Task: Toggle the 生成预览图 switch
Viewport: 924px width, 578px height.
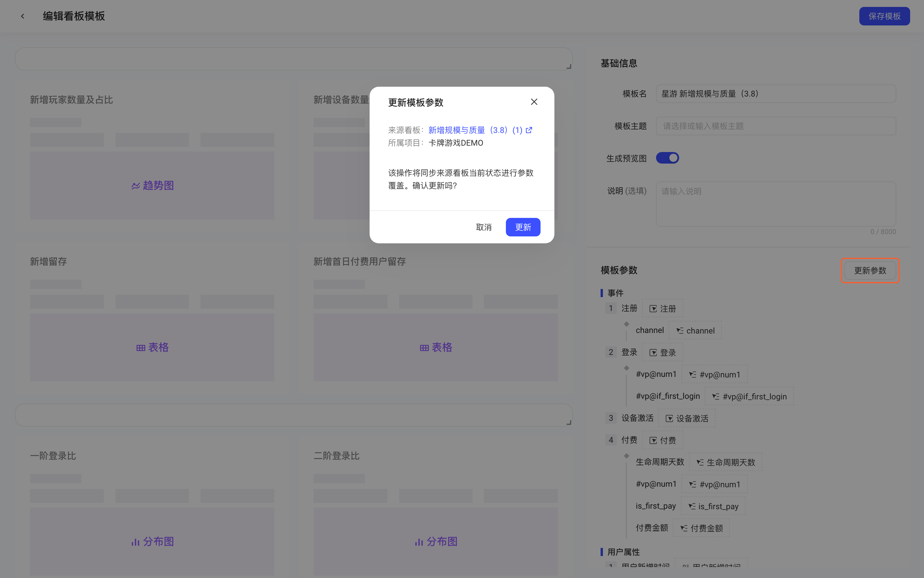Action: click(667, 158)
